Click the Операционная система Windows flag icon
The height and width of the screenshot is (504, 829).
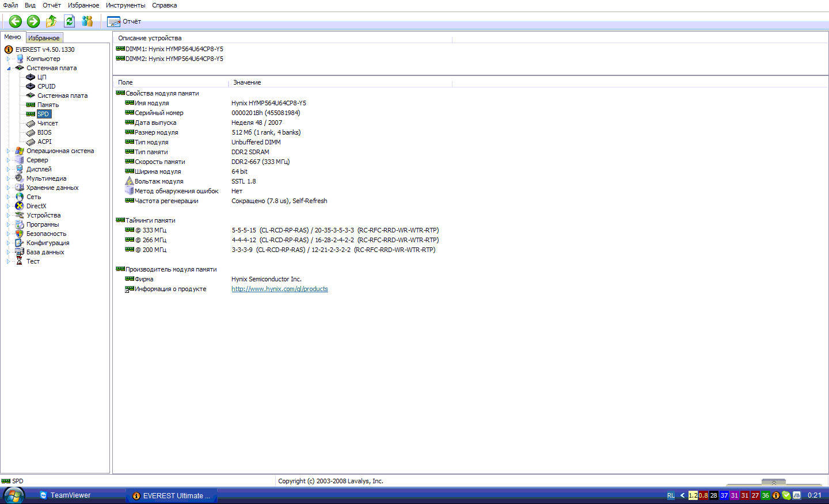click(x=20, y=151)
